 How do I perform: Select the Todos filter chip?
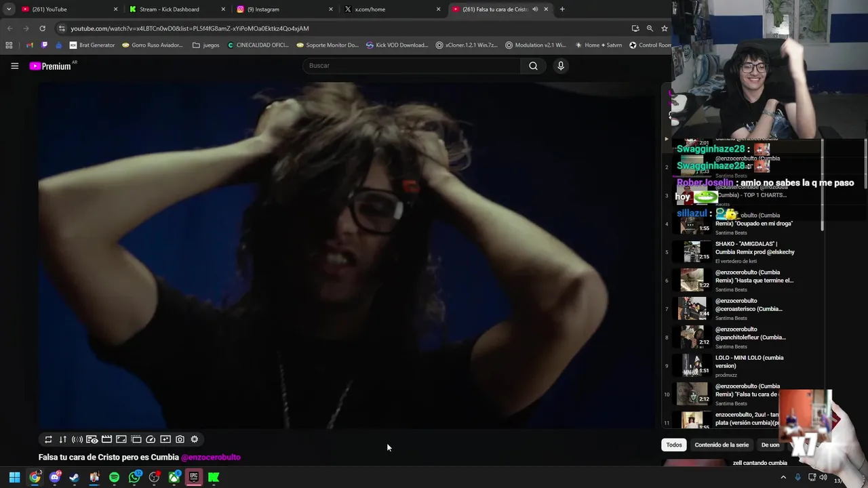tap(674, 445)
